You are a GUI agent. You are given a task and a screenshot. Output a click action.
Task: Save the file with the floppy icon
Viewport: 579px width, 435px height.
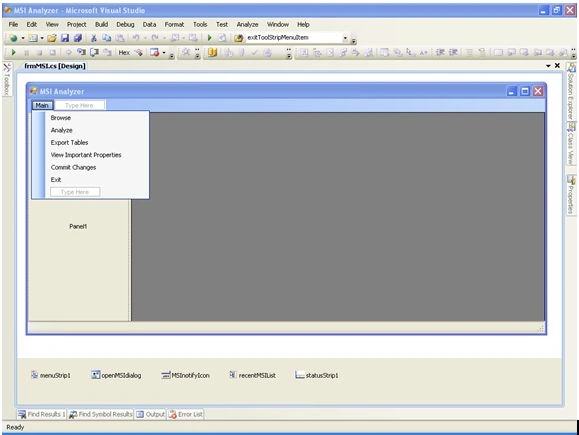65,38
